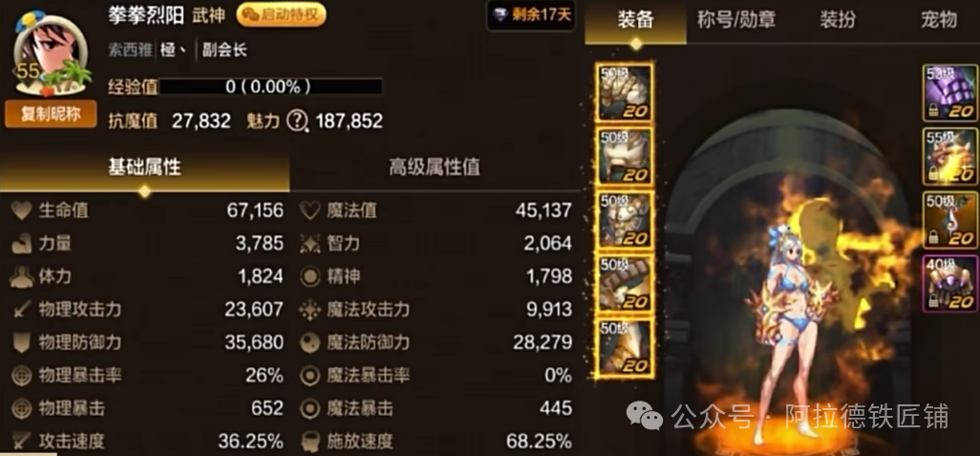Click the 复制昵称 button
The width and height of the screenshot is (980, 456).
(51, 115)
